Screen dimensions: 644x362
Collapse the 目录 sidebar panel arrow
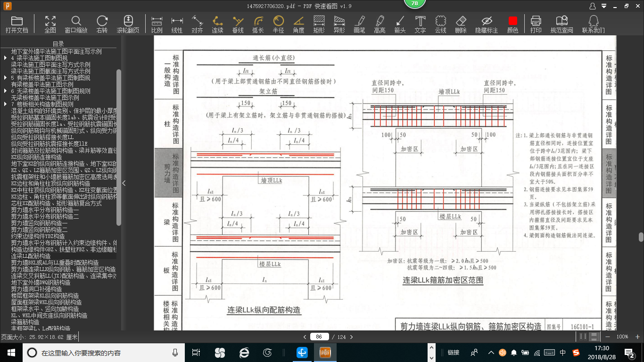click(124, 183)
